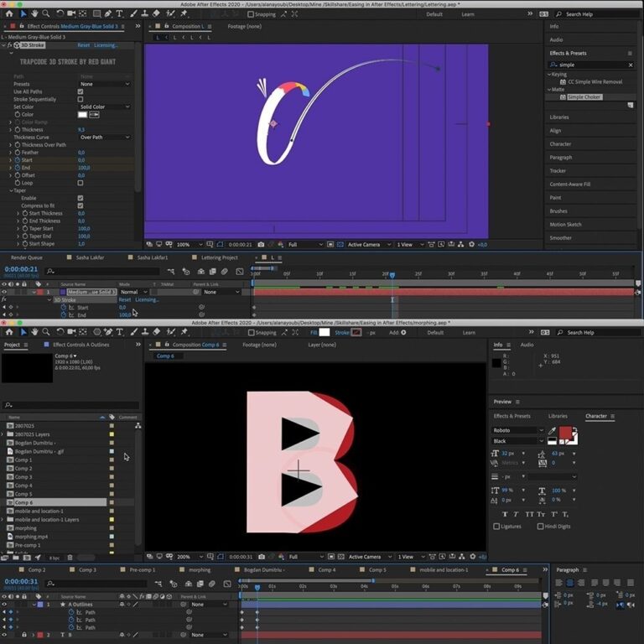Toggle Stroke Sequentially checkbox
This screenshot has width=644, height=644.
tap(80, 99)
